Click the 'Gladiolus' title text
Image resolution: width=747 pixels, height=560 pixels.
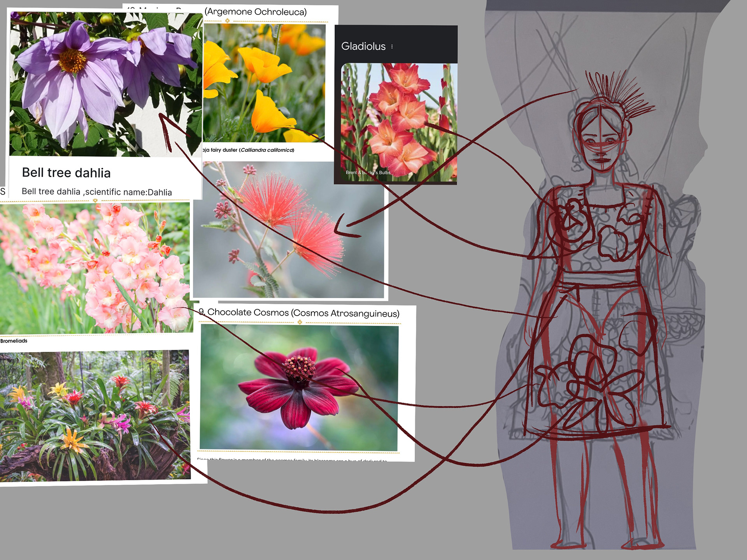(x=363, y=46)
